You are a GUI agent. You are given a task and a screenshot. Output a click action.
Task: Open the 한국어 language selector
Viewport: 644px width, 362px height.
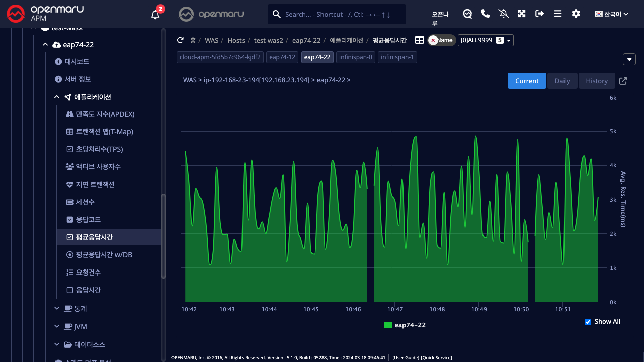point(611,14)
